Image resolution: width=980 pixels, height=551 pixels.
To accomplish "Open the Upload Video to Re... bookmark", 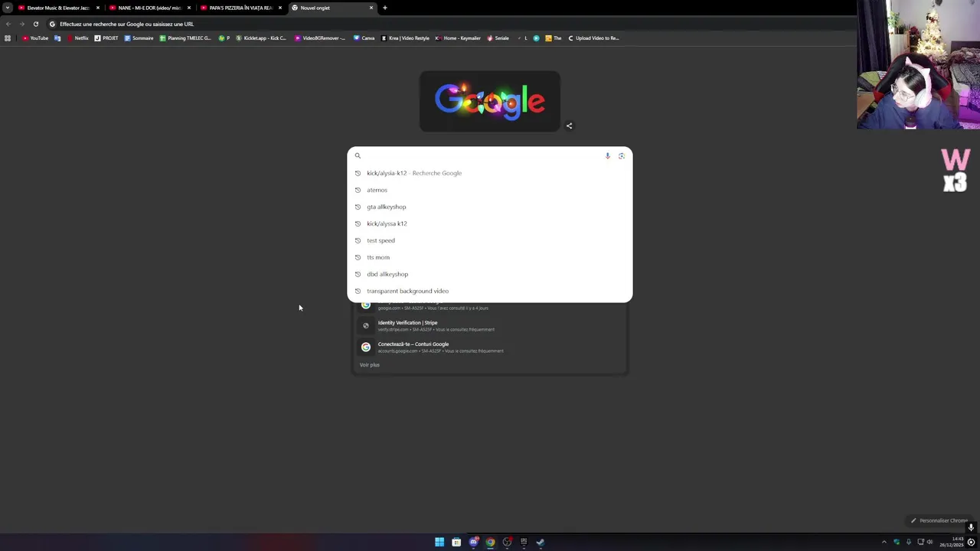I will tap(593, 38).
